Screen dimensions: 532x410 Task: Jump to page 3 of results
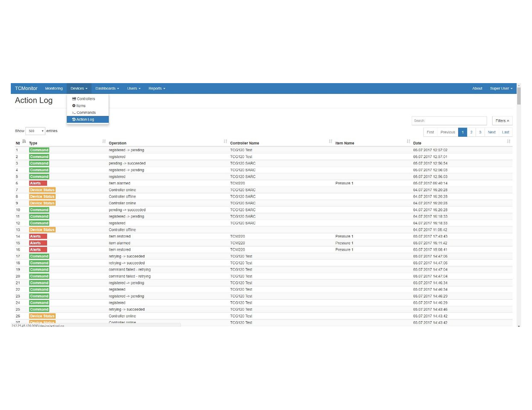point(480,132)
